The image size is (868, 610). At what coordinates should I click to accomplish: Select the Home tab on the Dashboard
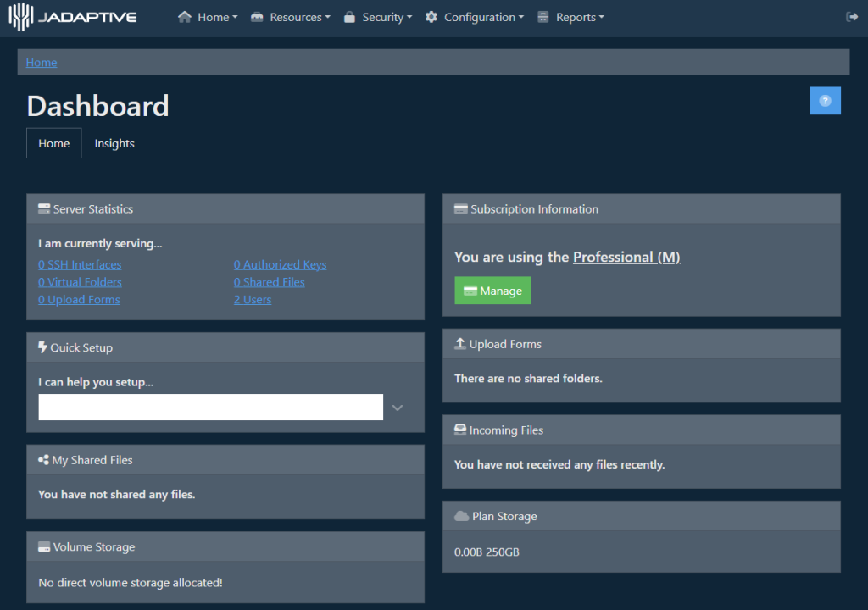click(x=53, y=142)
